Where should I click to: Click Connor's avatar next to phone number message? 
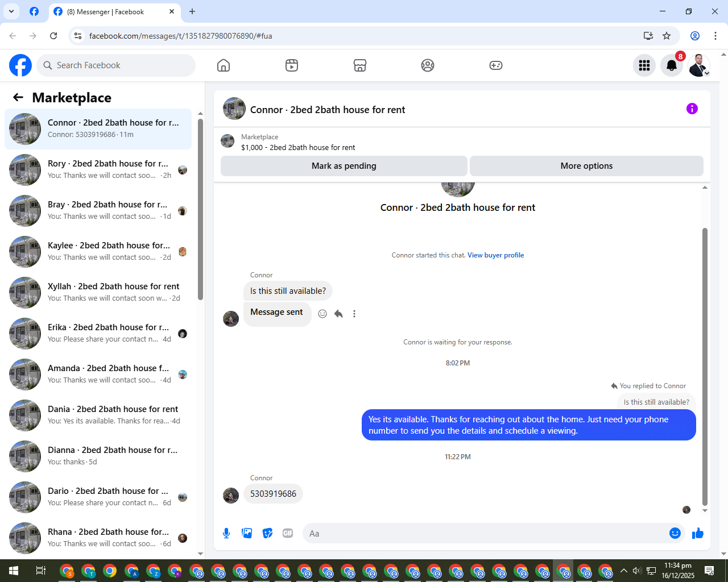pyautogui.click(x=231, y=496)
